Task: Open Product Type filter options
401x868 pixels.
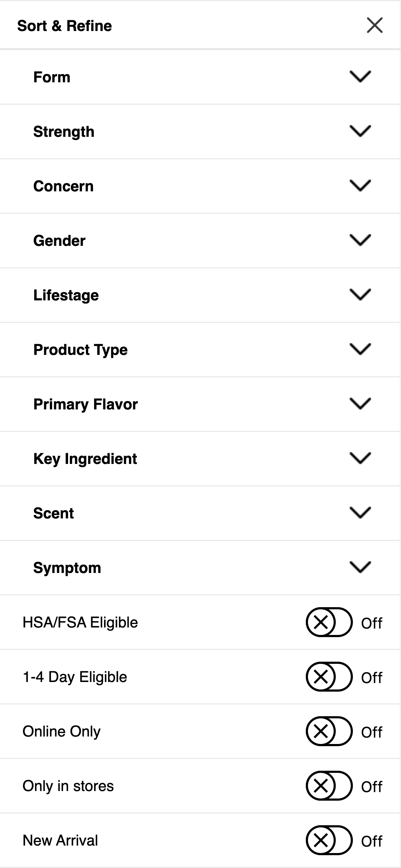Action: pos(361,349)
